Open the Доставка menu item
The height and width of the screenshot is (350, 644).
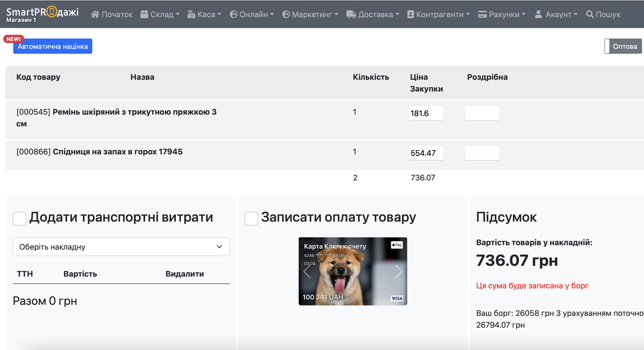coord(376,14)
